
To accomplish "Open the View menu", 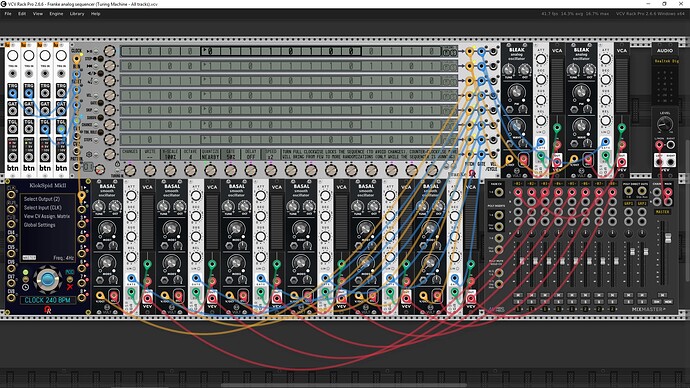I will [x=38, y=14].
